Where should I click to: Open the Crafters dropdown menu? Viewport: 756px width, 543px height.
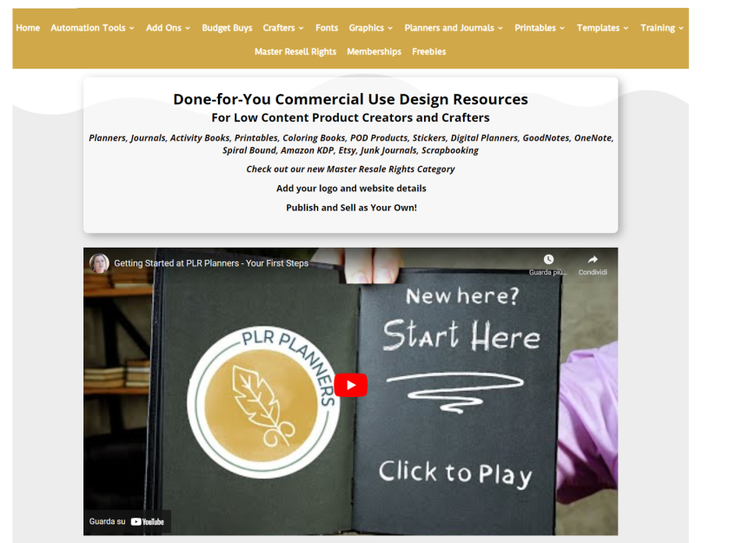[283, 28]
